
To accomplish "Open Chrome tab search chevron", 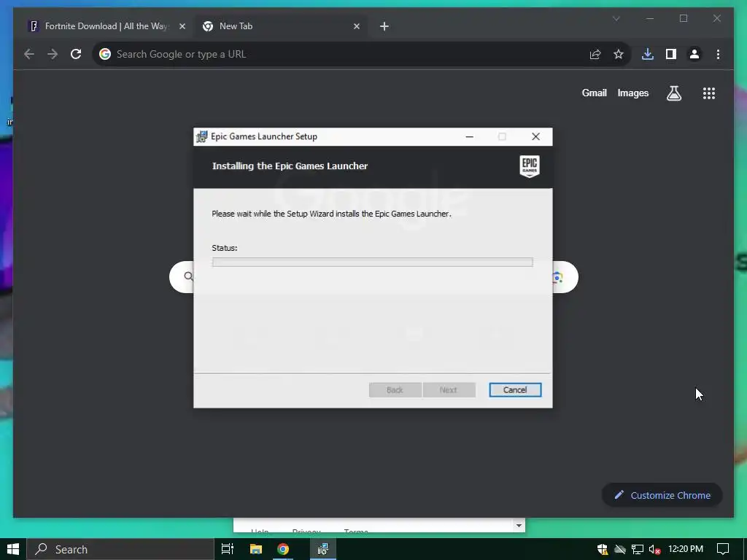I will click(616, 18).
